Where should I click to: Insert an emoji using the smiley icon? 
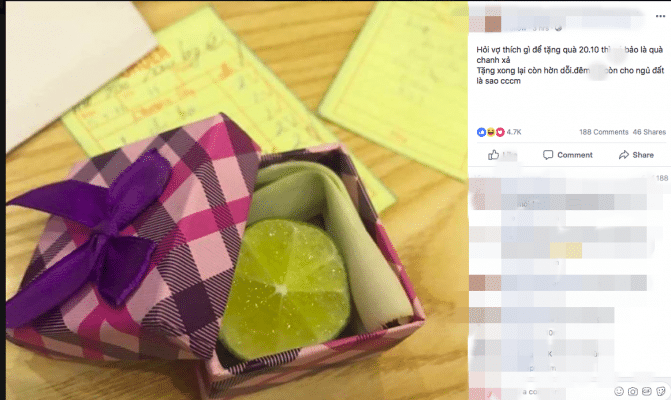tap(619, 391)
